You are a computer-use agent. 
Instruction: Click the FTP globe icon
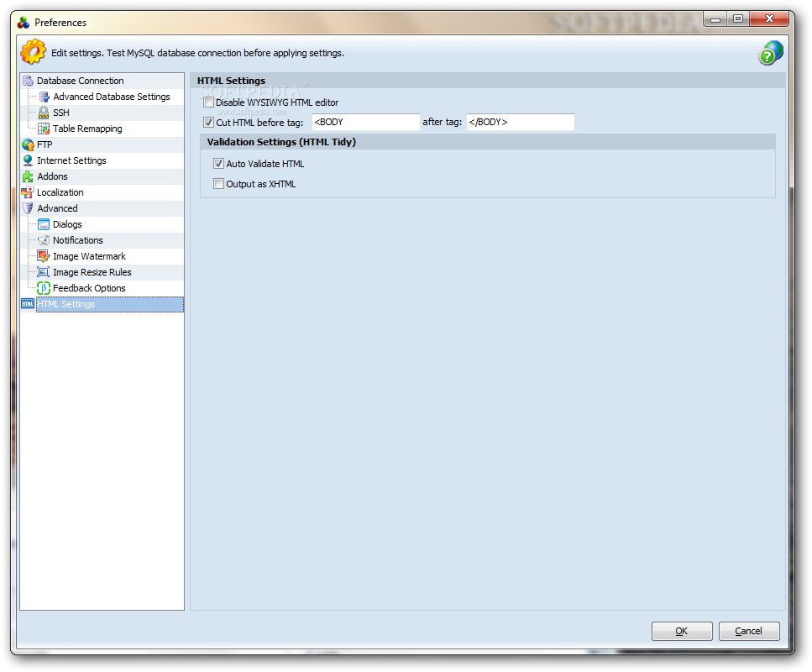coord(28,144)
